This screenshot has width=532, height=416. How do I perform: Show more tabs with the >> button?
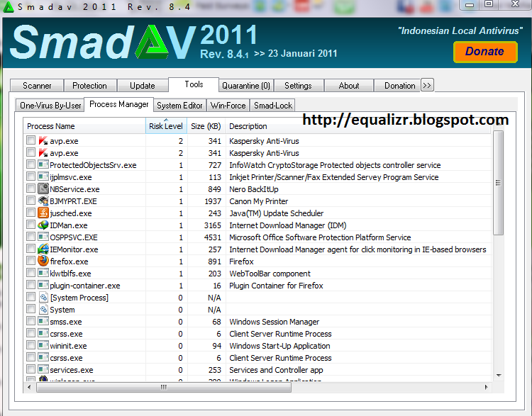click(427, 85)
